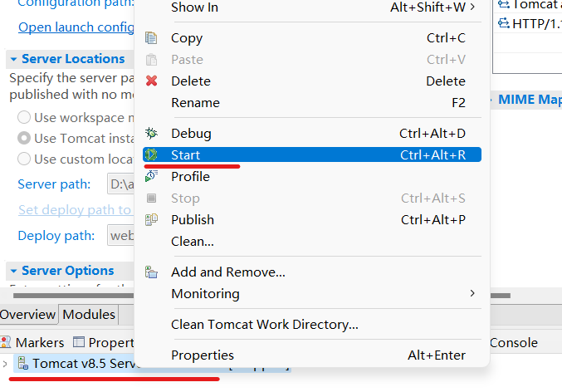
Task: Select the Use workspace metadata radio button
Action: 24,118
